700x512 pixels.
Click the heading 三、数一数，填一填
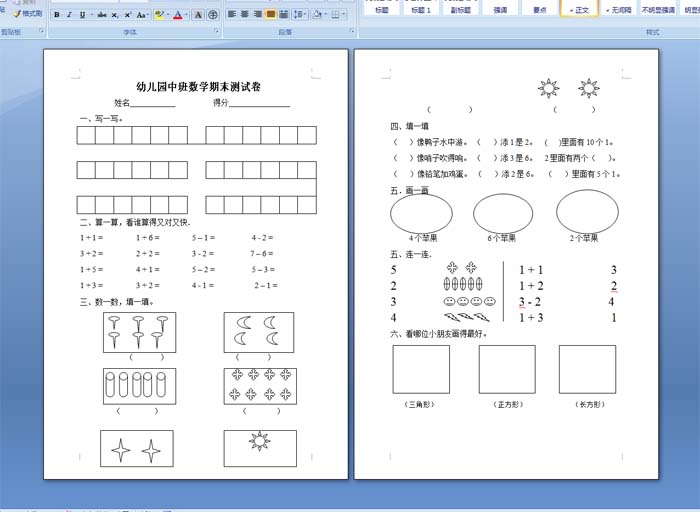(x=117, y=302)
